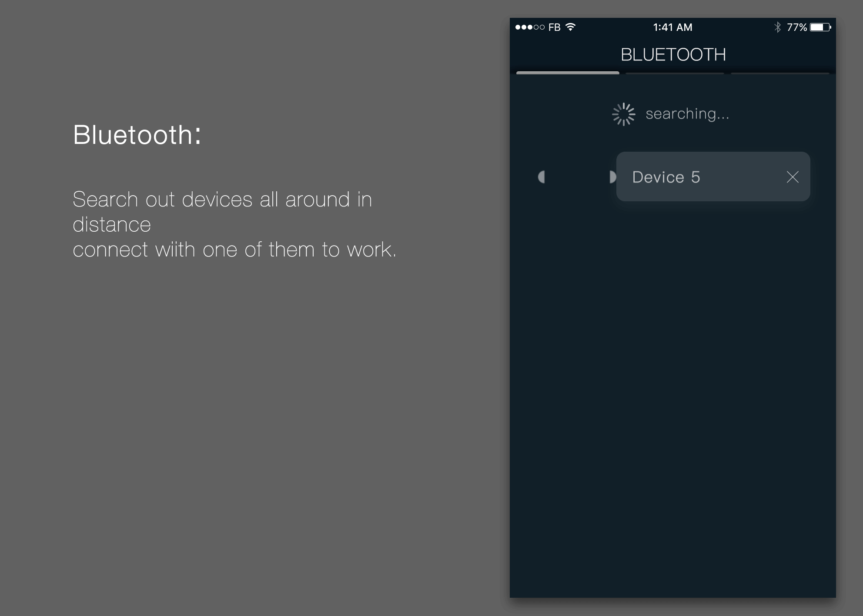Tap the Bluetooth status icon
863x616 pixels.
click(777, 27)
